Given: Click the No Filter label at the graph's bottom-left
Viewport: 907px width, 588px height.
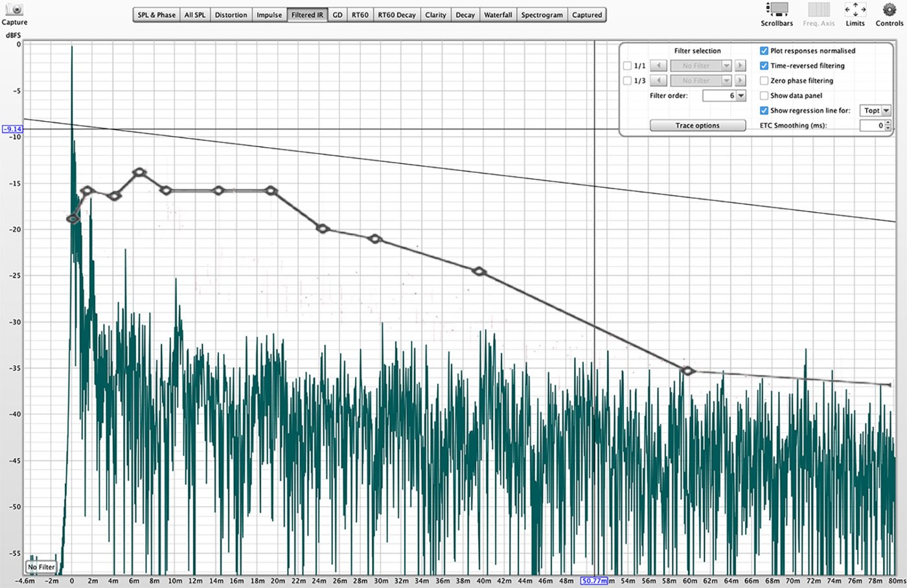Looking at the screenshot, I should tap(41, 567).
